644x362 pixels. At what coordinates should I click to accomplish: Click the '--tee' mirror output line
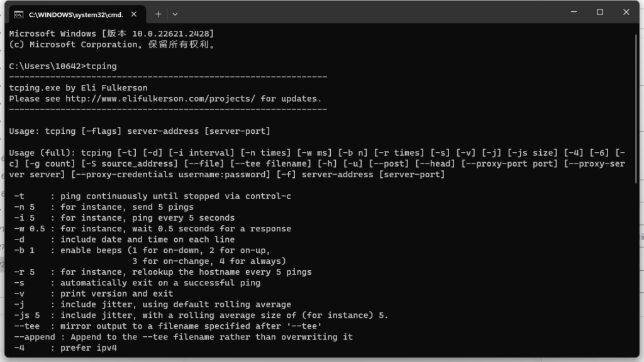pyautogui.click(x=170, y=326)
